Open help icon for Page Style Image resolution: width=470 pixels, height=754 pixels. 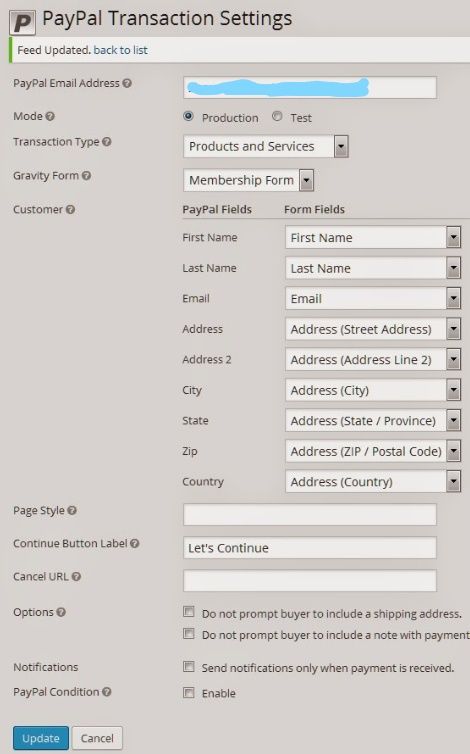[72, 511]
